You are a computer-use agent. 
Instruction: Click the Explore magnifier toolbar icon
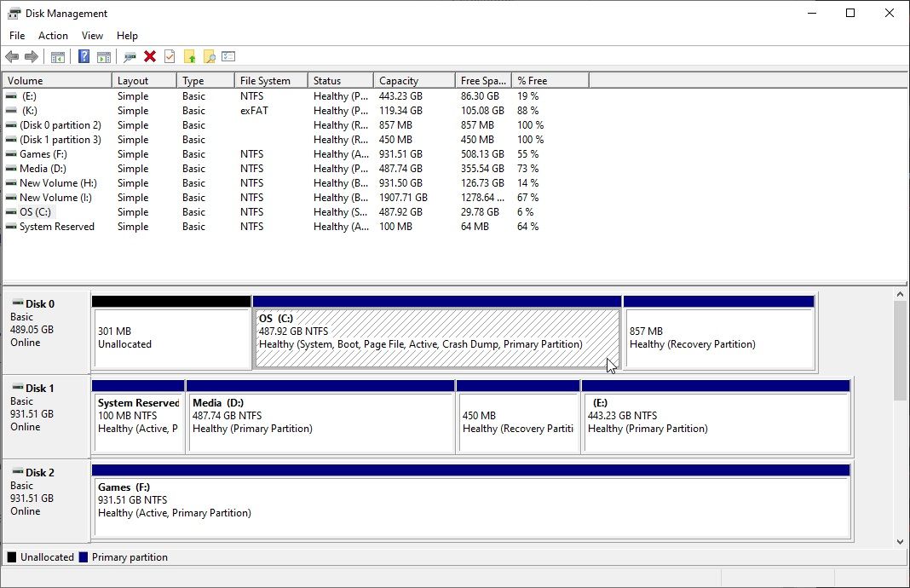coord(130,56)
